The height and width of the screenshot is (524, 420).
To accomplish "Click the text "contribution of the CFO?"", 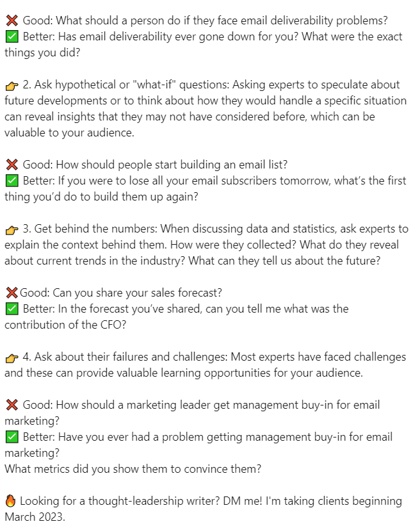I will pyautogui.click(x=64, y=324).
